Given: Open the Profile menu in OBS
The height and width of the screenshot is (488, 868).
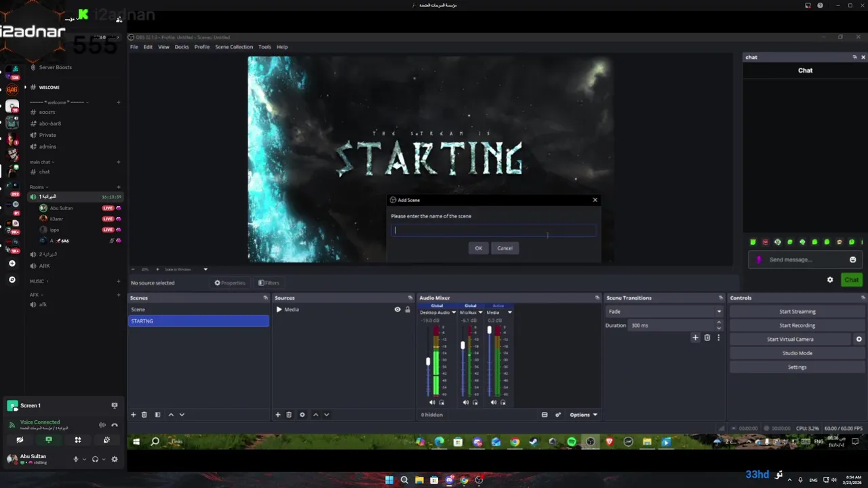Looking at the screenshot, I should (x=202, y=47).
